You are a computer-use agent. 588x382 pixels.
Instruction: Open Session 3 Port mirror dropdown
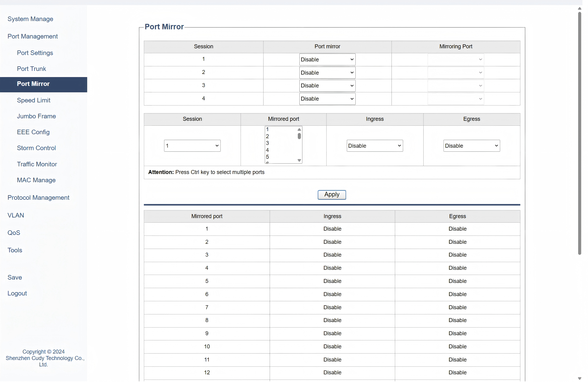327,86
